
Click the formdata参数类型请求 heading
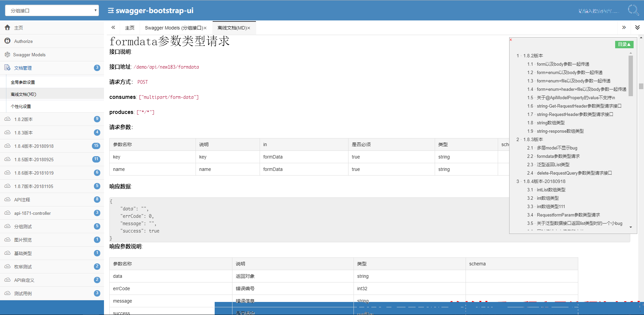tap(169, 41)
